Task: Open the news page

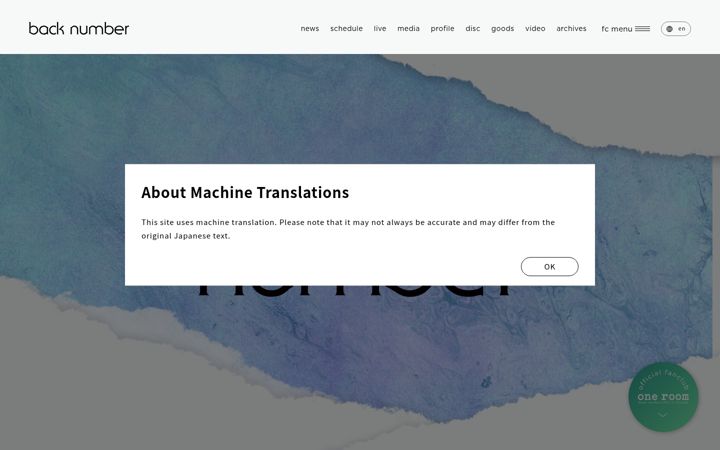Action: pyautogui.click(x=309, y=28)
